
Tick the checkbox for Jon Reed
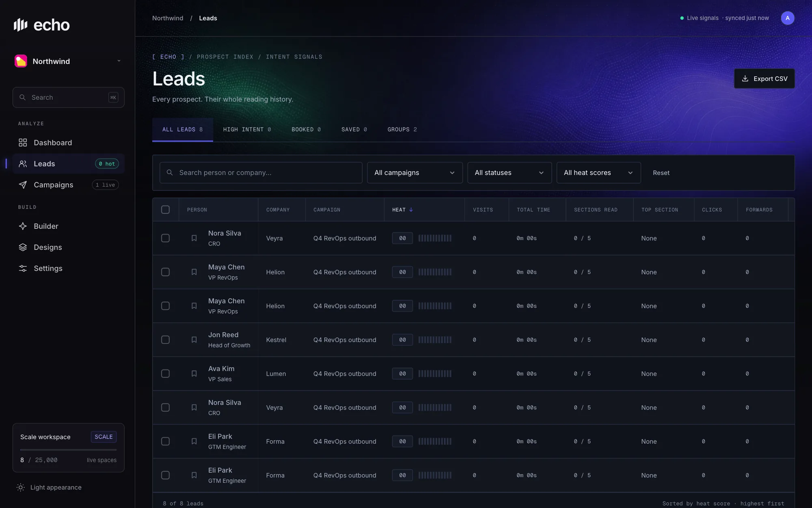(165, 340)
